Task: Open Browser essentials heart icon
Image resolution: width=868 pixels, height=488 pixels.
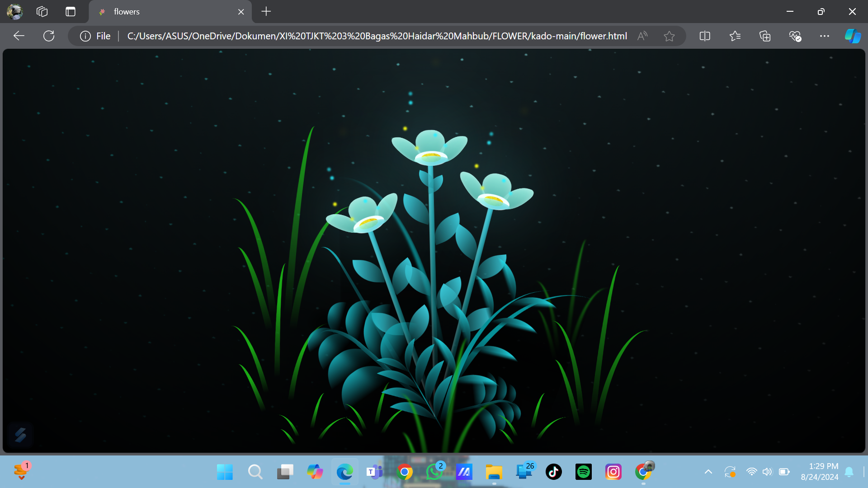Action: click(x=795, y=36)
